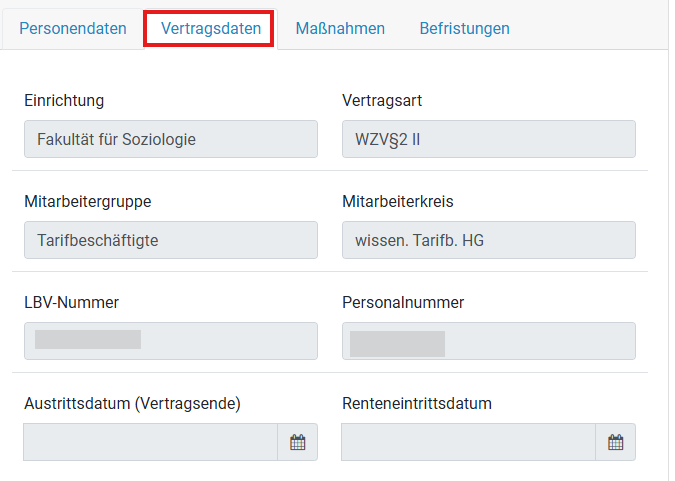Viewport: 675px width, 481px height.
Task: Click the Mitarbeiterkreis label text
Action: tap(398, 201)
